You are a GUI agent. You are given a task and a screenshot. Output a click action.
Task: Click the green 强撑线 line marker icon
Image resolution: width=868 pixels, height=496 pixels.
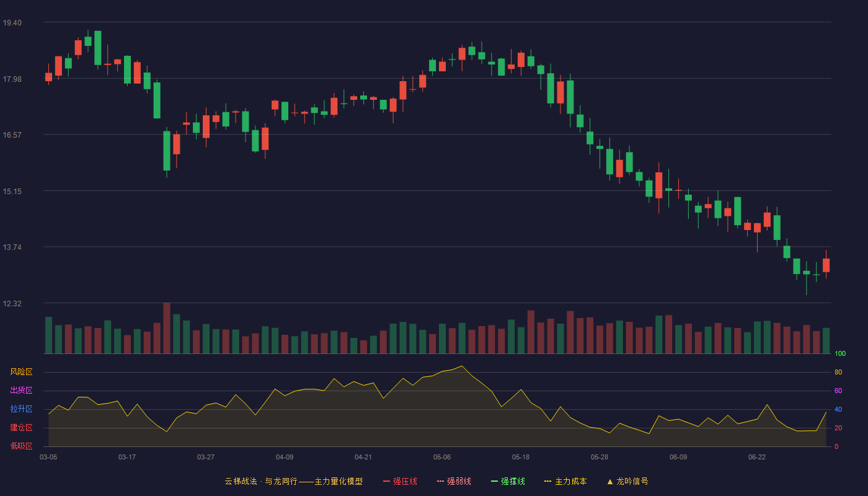pyautogui.click(x=494, y=481)
